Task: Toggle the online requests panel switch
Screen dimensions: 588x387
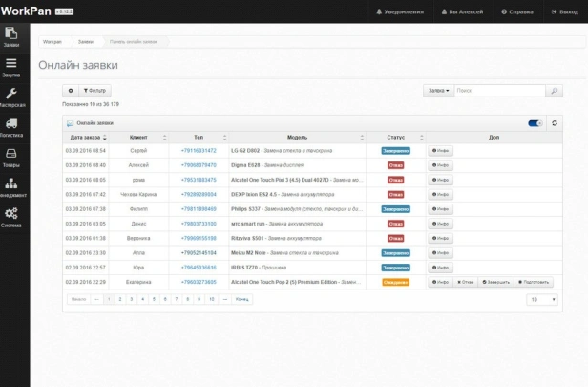Action: [535, 123]
